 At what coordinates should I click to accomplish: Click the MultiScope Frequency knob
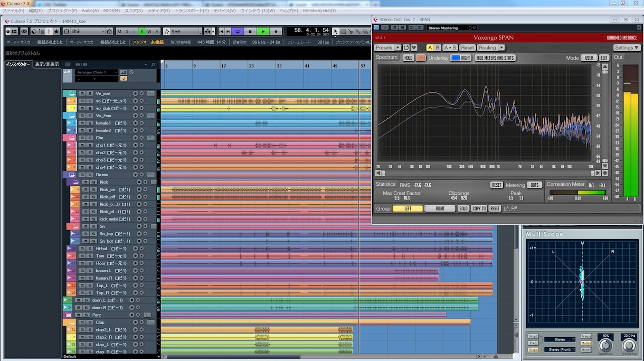point(629,345)
